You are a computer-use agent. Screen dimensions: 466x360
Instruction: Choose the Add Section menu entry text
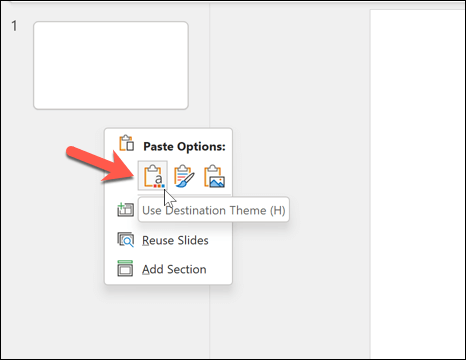point(174,269)
